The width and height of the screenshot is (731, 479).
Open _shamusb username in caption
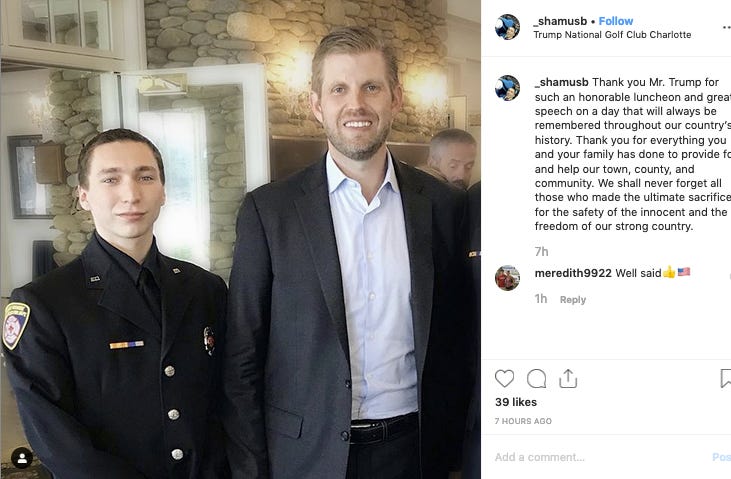[x=561, y=82]
